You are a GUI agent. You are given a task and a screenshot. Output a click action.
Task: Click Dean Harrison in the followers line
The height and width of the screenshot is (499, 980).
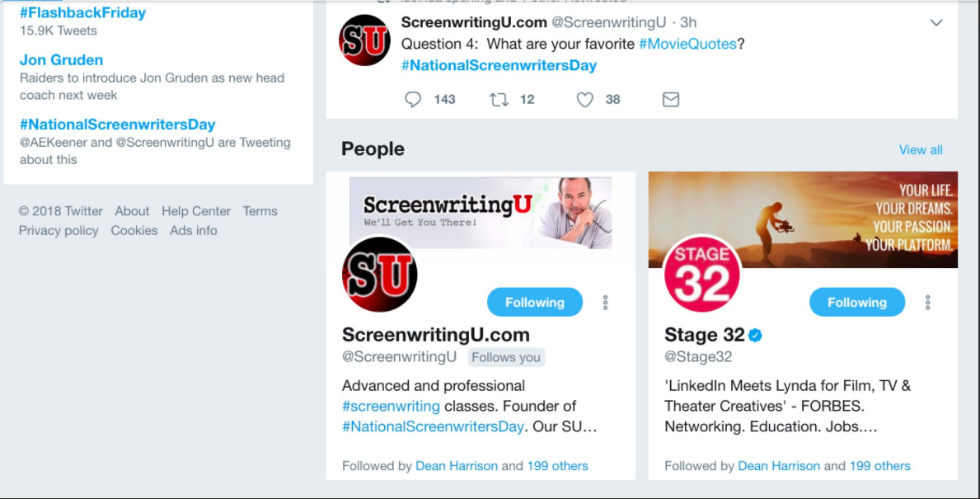[457, 465]
